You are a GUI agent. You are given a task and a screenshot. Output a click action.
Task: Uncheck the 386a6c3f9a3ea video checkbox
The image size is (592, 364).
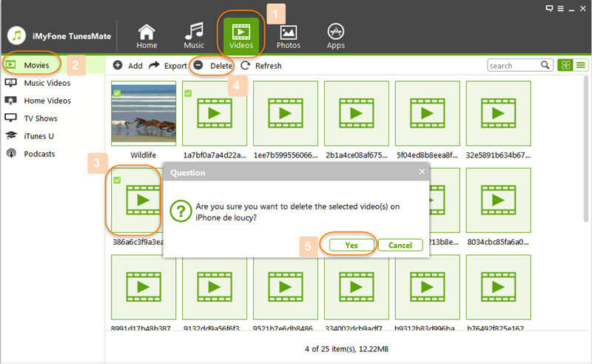click(118, 180)
